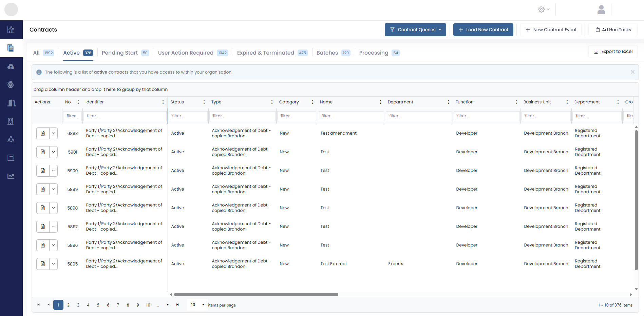The image size is (644, 316).
Task: Go to page 5 of results
Action: click(x=98, y=305)
